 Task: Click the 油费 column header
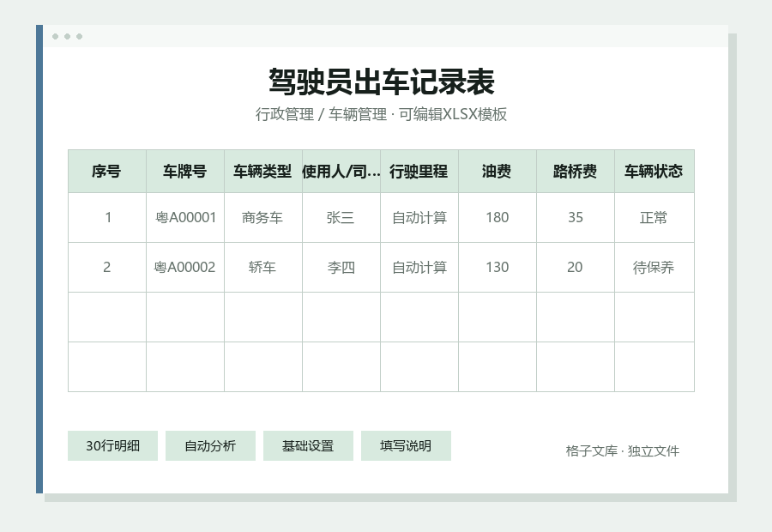click(498, 172)
